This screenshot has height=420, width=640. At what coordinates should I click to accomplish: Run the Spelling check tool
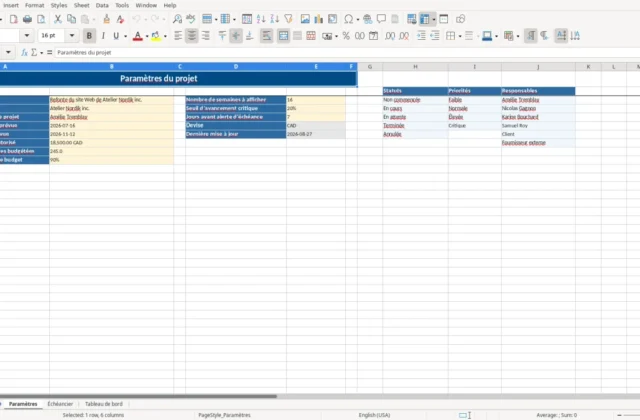pyautogui.click(x=191, y=19)
